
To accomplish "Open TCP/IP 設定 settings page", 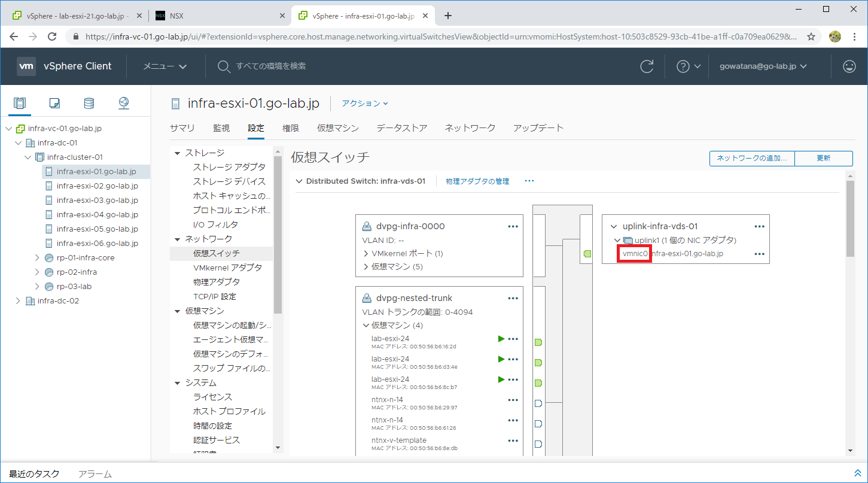I will pos(215,296).
